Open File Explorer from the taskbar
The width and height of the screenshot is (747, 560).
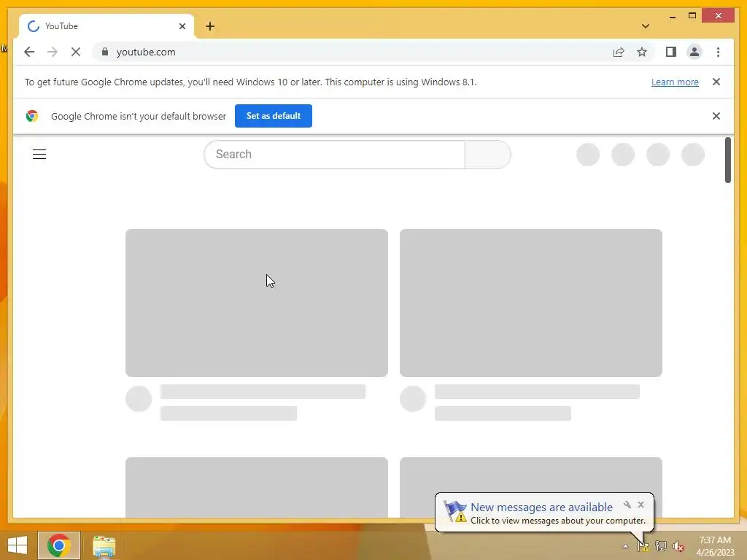click(x=104, y=545)
